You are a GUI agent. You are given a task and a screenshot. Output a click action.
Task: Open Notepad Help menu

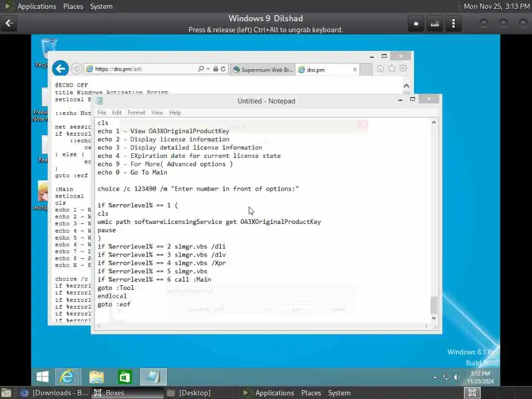[x=175, y=113]
